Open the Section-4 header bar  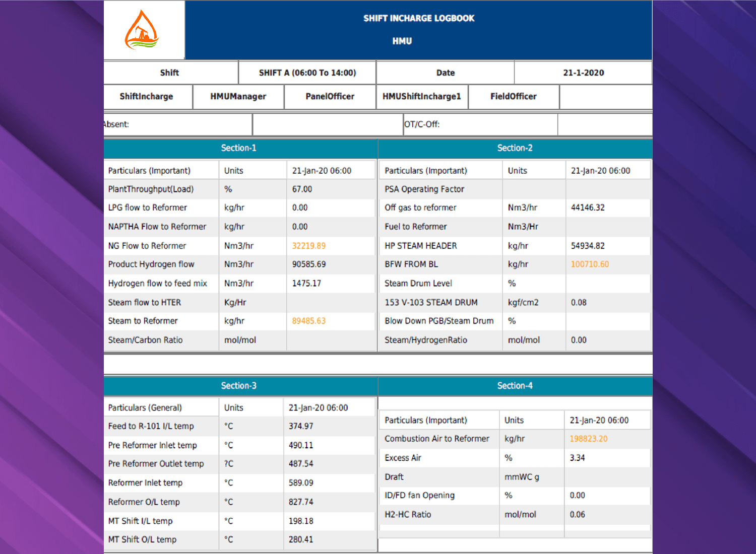[515, 386]
